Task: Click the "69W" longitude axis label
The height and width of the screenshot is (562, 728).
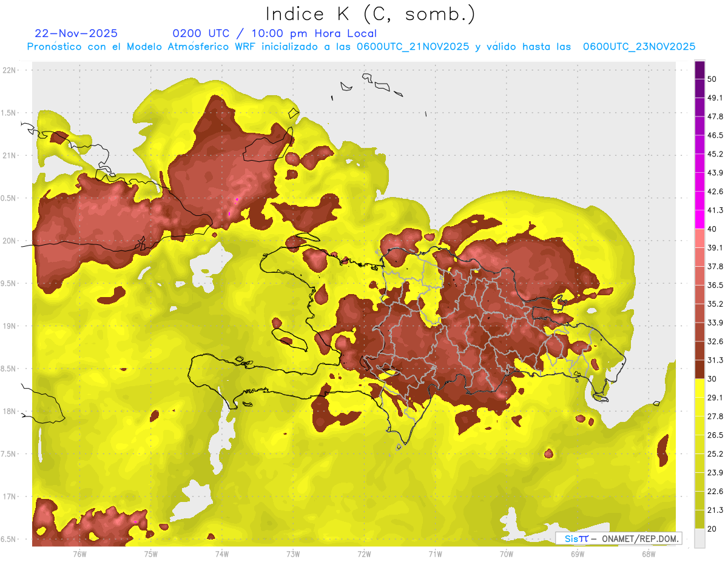Action: tap(578, 554)
